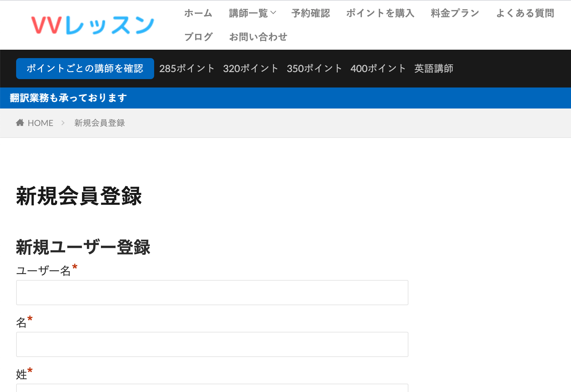Image resolution: width=571 pixels, height=392 pixels.
Task: Select the 350ポイント link
Action: pos(315,69)
